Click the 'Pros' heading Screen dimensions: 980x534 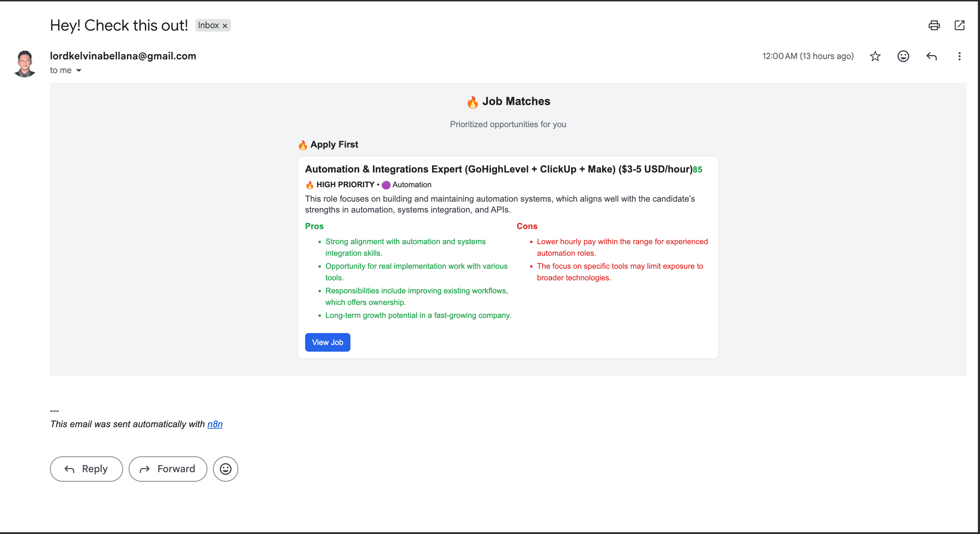click(x=314, y=226)
